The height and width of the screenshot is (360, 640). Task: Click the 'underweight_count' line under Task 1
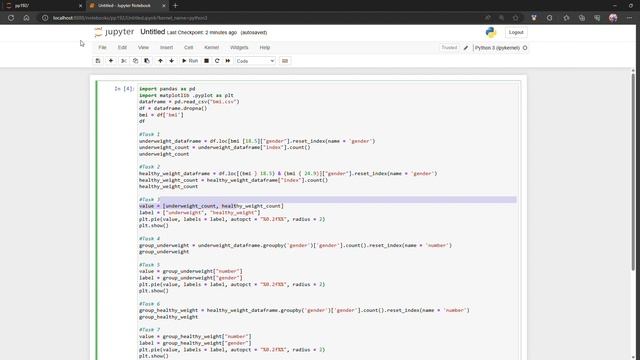coord(164,154)
